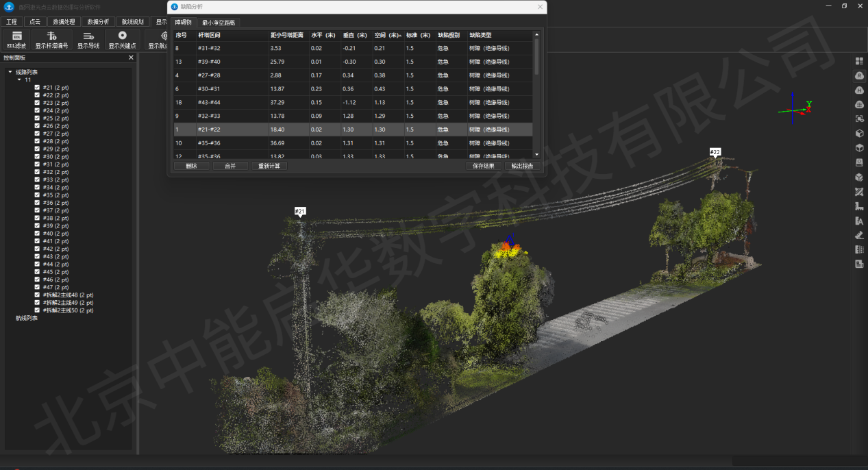The height and width of the screenshot is (470, 868).
Task: Click the 重新计算 button
Action: tap(269, 166)
